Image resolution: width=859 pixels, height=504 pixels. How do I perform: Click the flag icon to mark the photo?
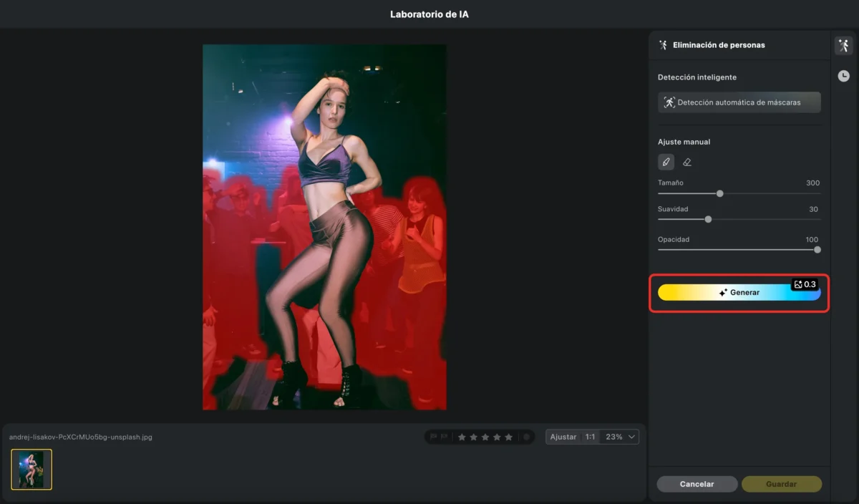click(x=433, y=437)
